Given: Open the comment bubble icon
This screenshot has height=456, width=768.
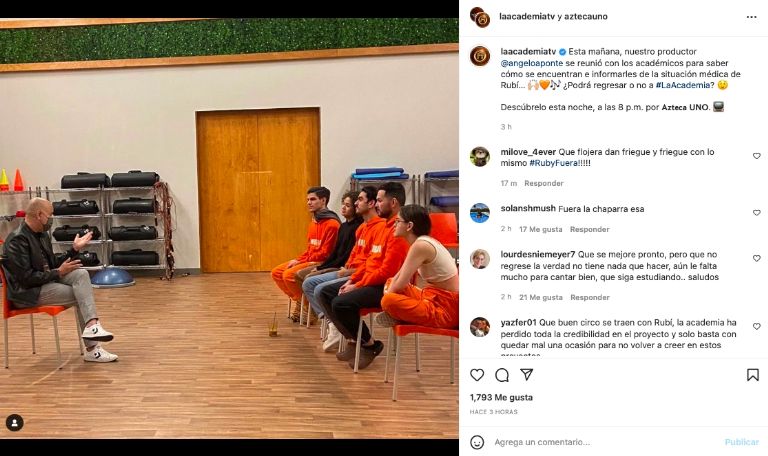Looking at the screenshot, I should (502, 375).
